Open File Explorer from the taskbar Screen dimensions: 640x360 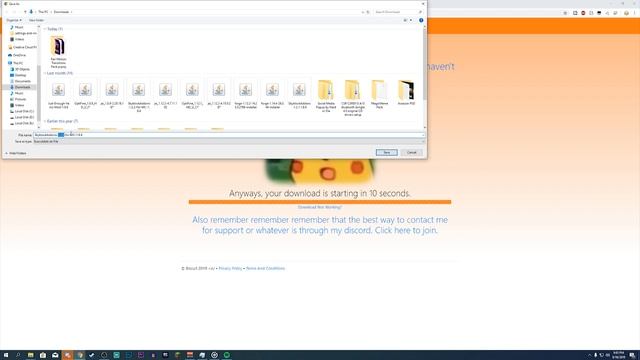pos(31,355)
